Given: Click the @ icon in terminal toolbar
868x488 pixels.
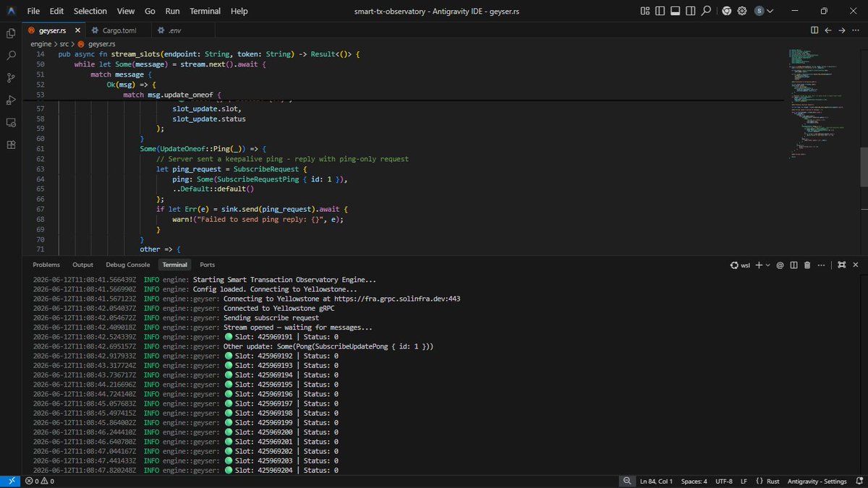Looking at the screenshot, I should click(780, 265).
